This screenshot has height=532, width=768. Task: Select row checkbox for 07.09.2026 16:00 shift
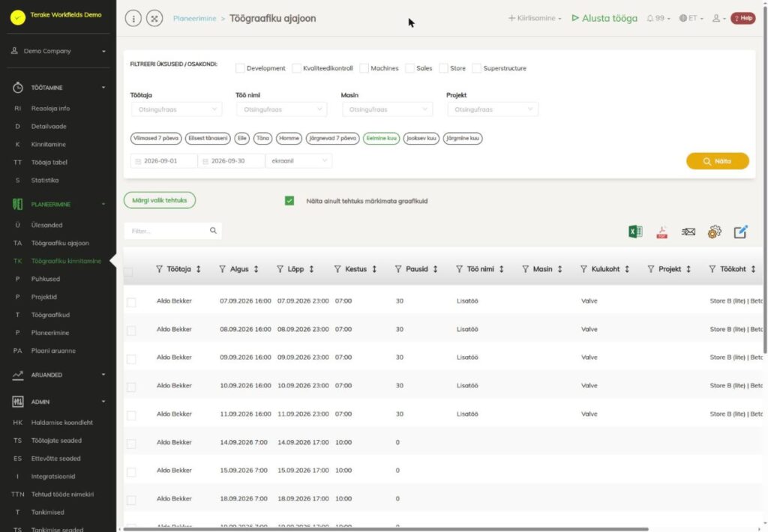pyautogui.click(x=131, y=303)
